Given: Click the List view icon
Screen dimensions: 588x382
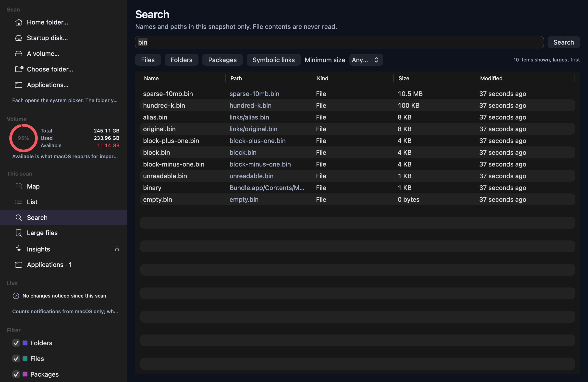Looking at the screenshot, I should coord(19,202).
